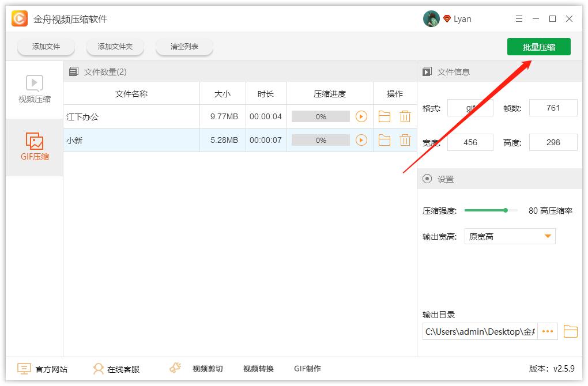Clear list with 清空列表 button
The image size is (588, 386).
tap(184, 47)
